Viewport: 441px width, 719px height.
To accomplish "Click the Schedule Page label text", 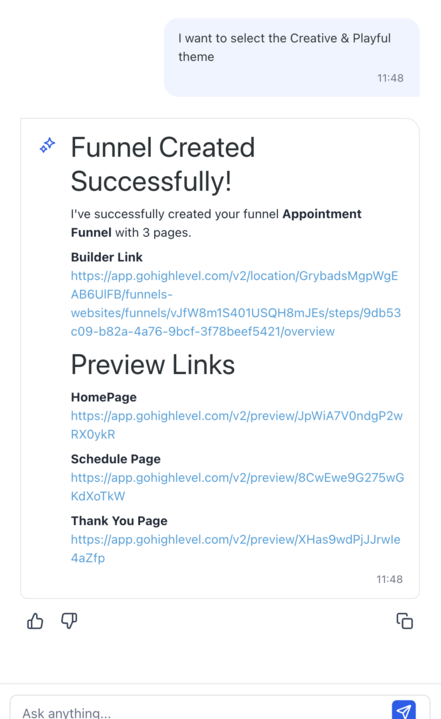I will 116,459.
